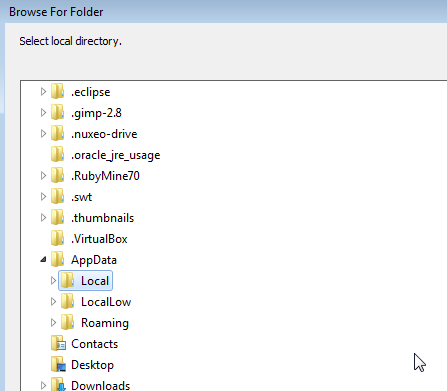This screenshot has width=447, height=391.
Task: Click the Roaming folder icon
Action: pos(68,322)
